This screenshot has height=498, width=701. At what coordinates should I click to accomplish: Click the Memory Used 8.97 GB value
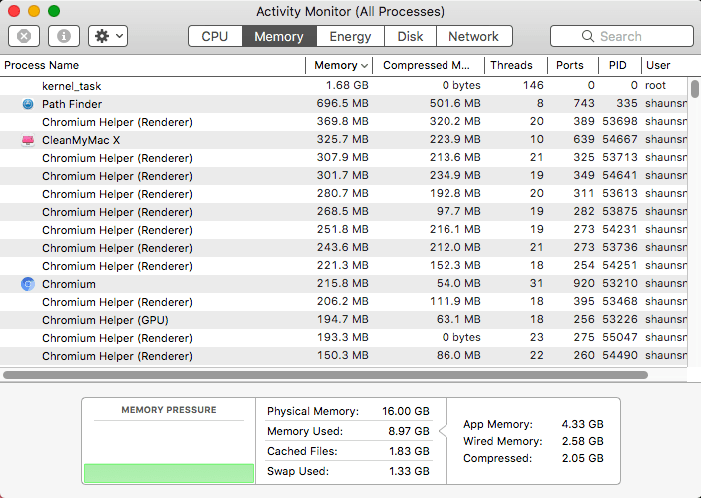409,431
